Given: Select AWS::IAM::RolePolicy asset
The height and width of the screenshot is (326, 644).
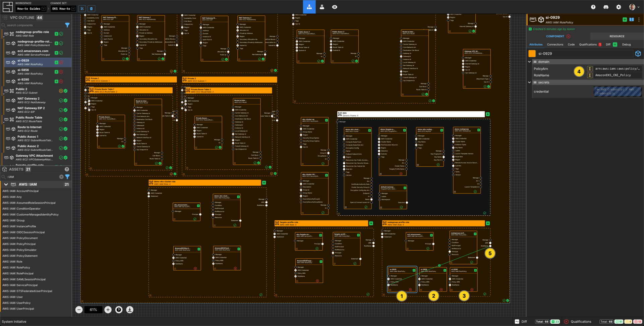Looking at the screenshot, I should point(16,268).
